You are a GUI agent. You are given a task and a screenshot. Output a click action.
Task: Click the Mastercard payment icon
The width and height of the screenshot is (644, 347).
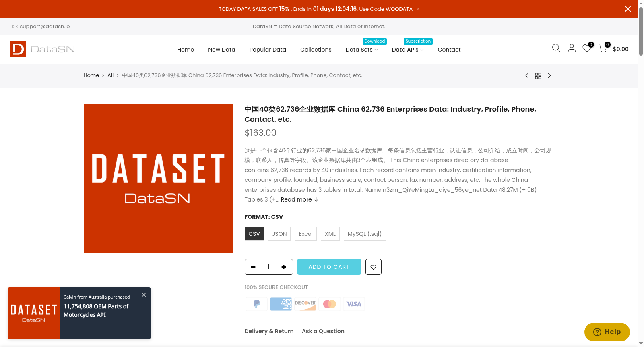pos(330,304)
